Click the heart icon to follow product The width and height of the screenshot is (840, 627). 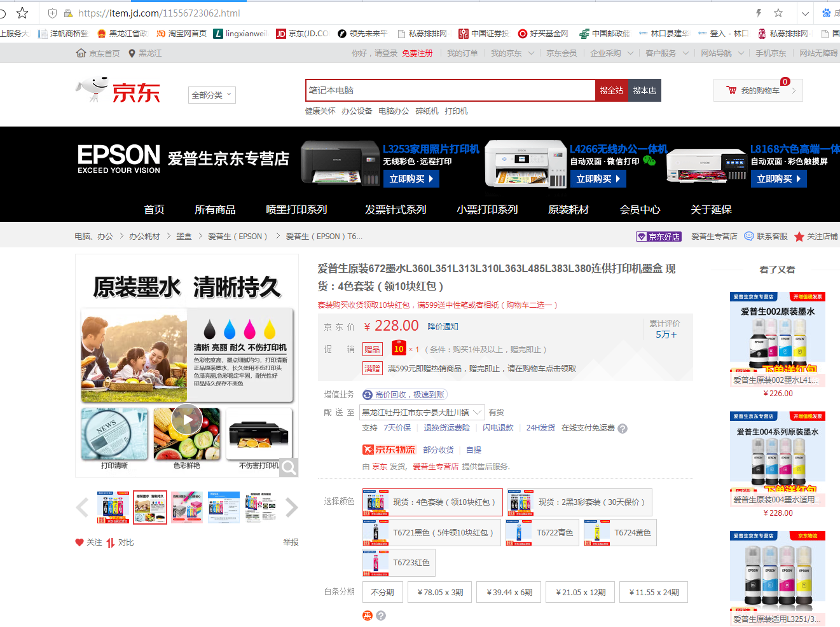point(79,542)
